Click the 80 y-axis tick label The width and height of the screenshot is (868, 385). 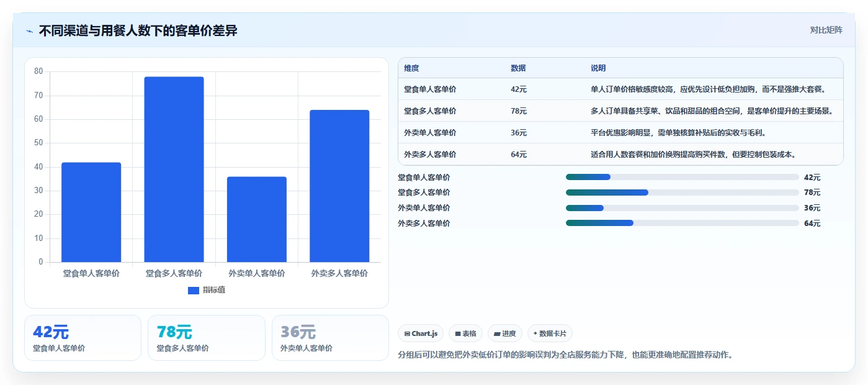[x=38, y=71]
